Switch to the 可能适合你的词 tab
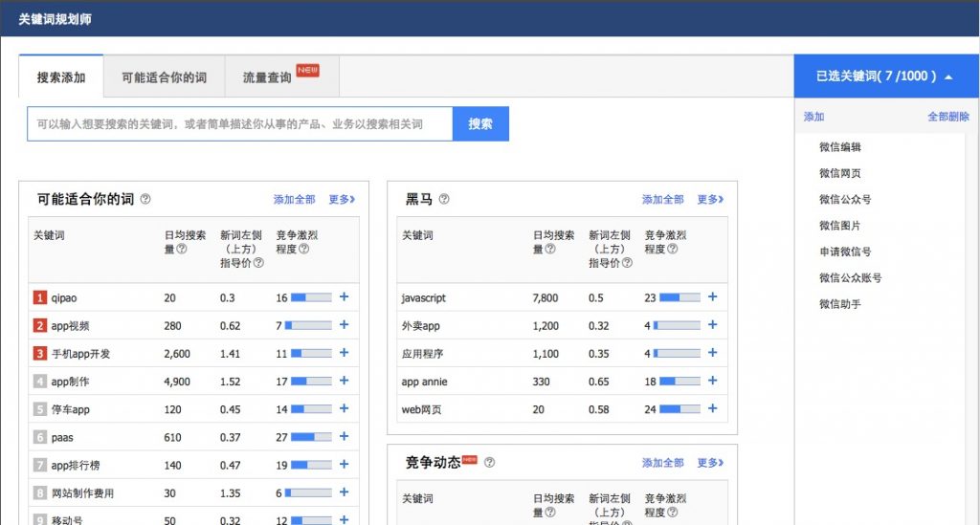Screen dimensions: 980x525 click(x=164, y=77)
